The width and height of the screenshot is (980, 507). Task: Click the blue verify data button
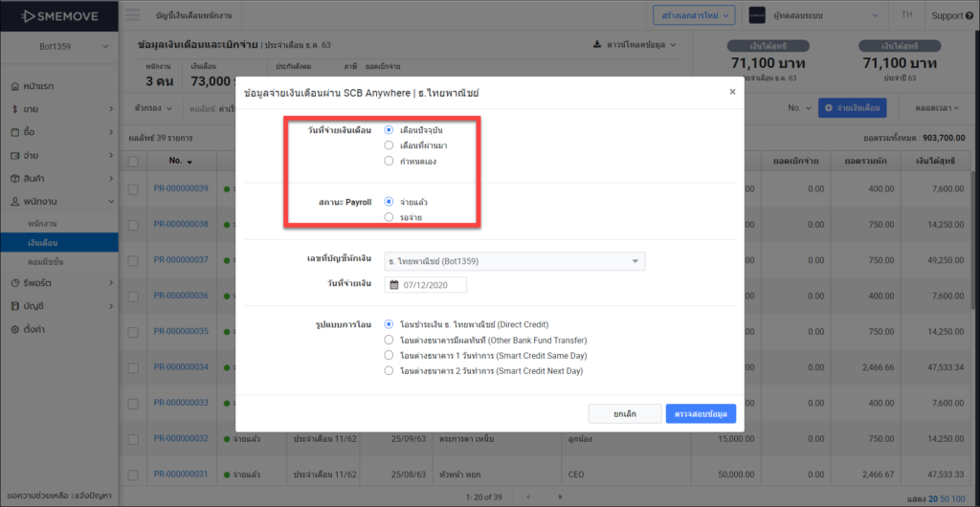pos(701,413)
